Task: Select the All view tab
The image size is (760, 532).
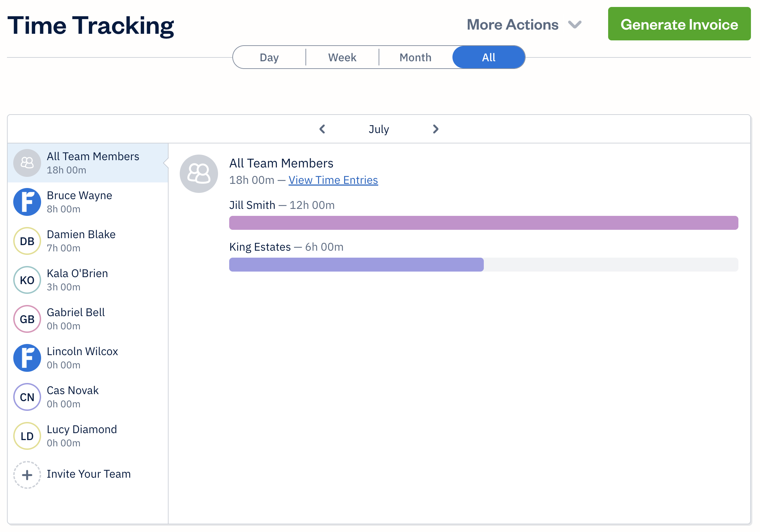Action: [x=489, y=57]
